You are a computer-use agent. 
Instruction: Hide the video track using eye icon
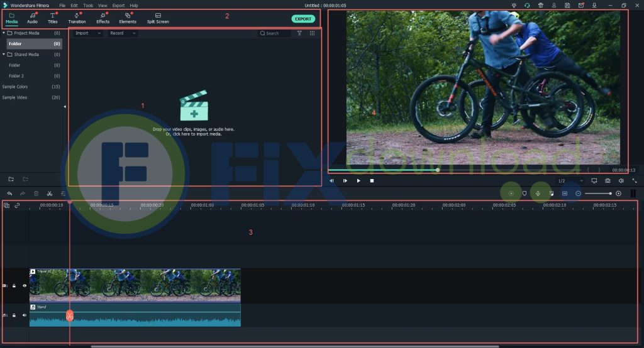point(25,286)
